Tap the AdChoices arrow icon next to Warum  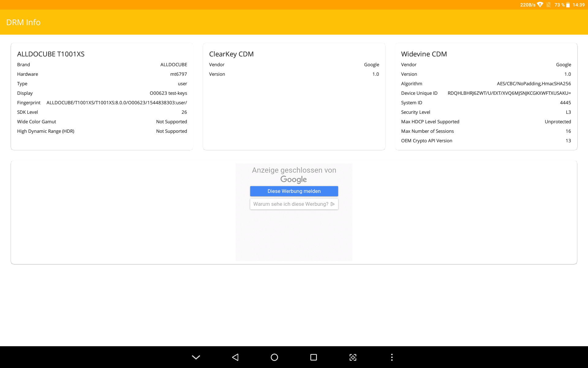[x=333, y=204]
